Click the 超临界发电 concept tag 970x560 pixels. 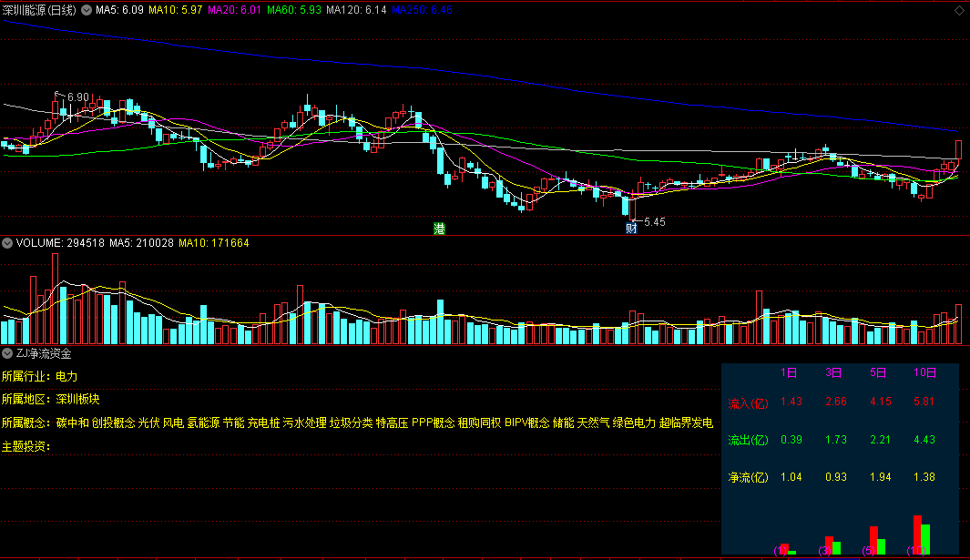686,423
